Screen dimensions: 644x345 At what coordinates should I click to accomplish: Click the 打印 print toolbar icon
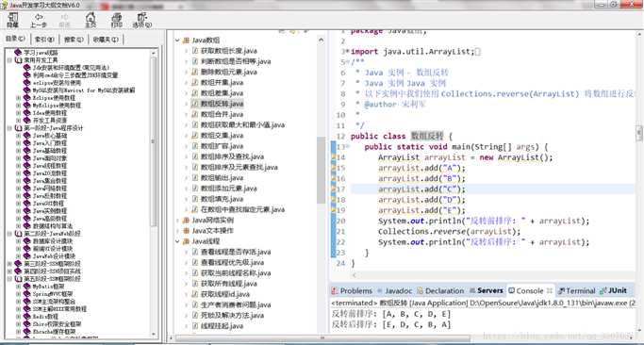point(117,20)
